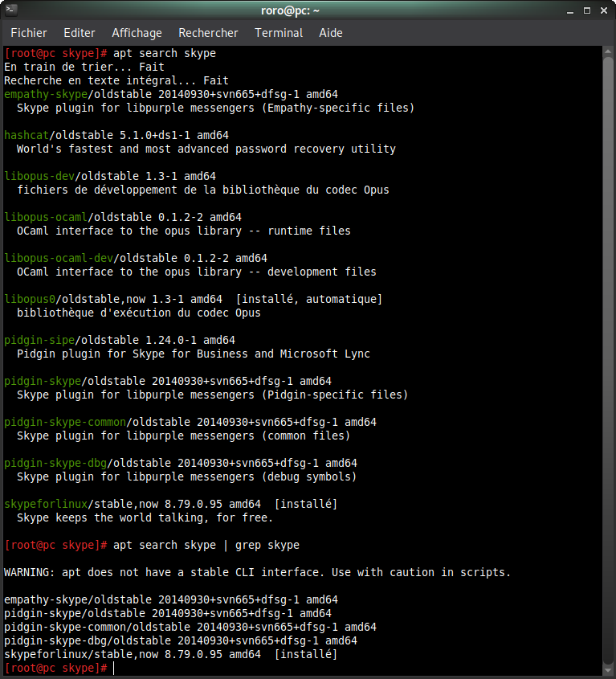The width and height of the screenshot is (616, 679).
Task: Click the green skypeforlinux package name
Action: [x=46, y=504]
